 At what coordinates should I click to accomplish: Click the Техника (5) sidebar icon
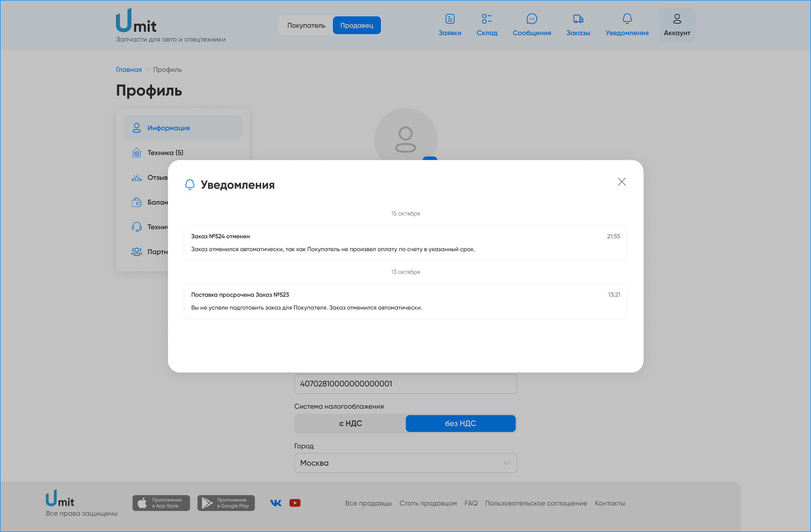point(137,153)
